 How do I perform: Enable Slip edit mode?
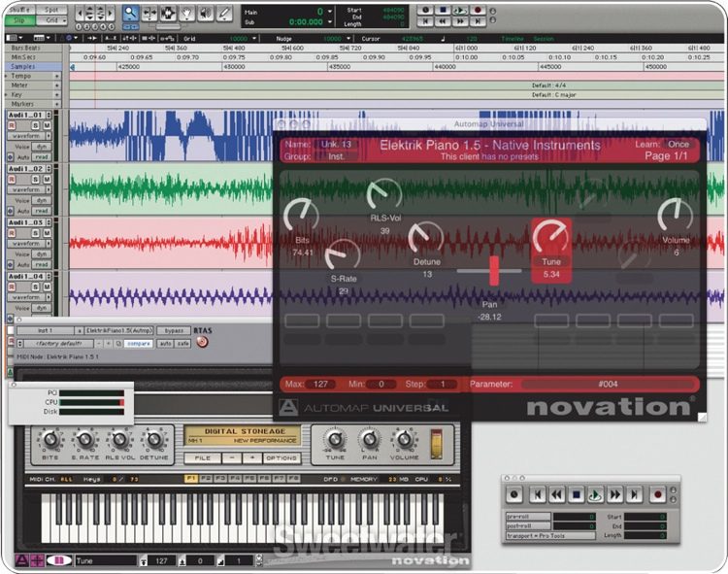tap(19, 20)
